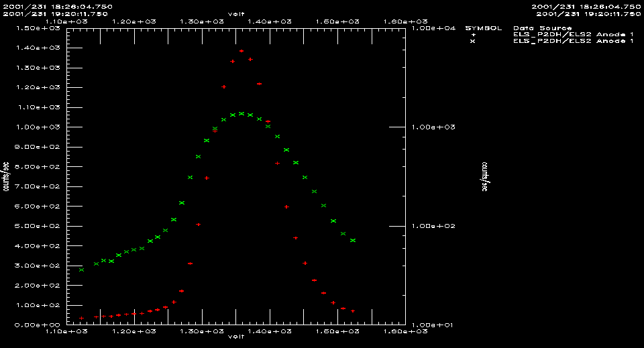
Task: Click the 1.40e+03 label on the left counts axis
Action: tap(38, 48)
